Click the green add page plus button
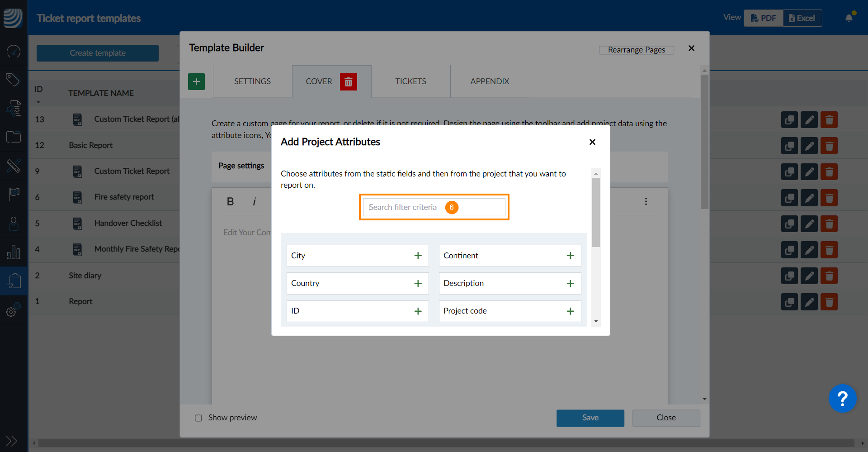The height and width of the screenshot is (452, 868). tap(196, 82)
